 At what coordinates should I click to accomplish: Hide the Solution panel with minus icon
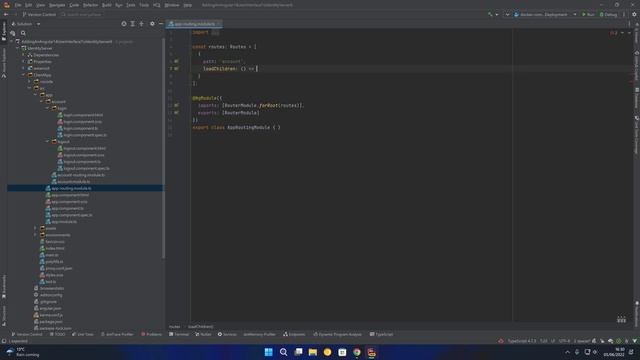pos(161,24)
